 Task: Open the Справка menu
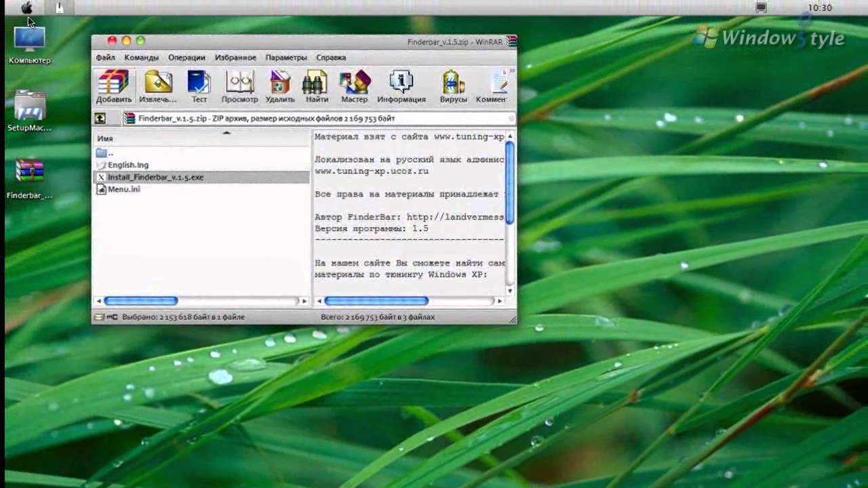point(331,58)
